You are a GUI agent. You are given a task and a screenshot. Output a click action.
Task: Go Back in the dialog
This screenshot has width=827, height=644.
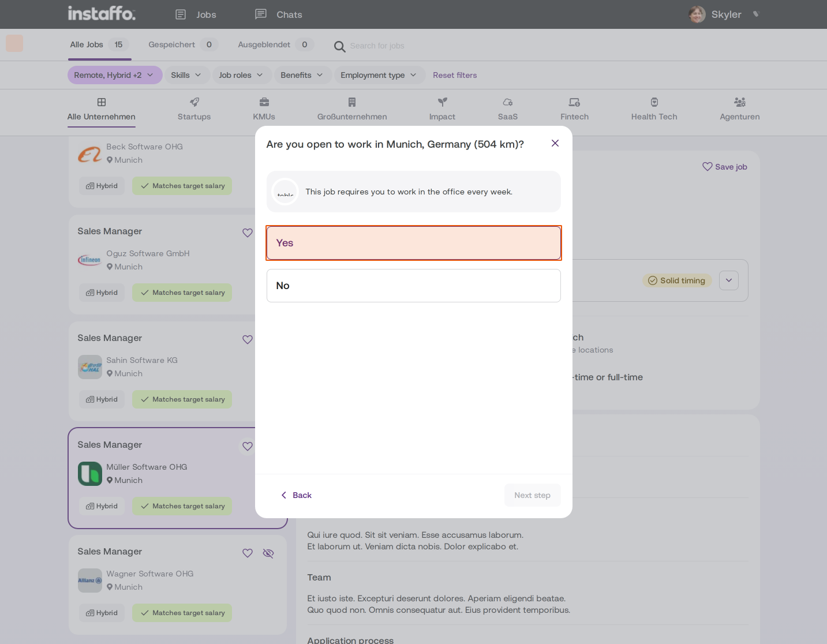click(x=297, y=495)
